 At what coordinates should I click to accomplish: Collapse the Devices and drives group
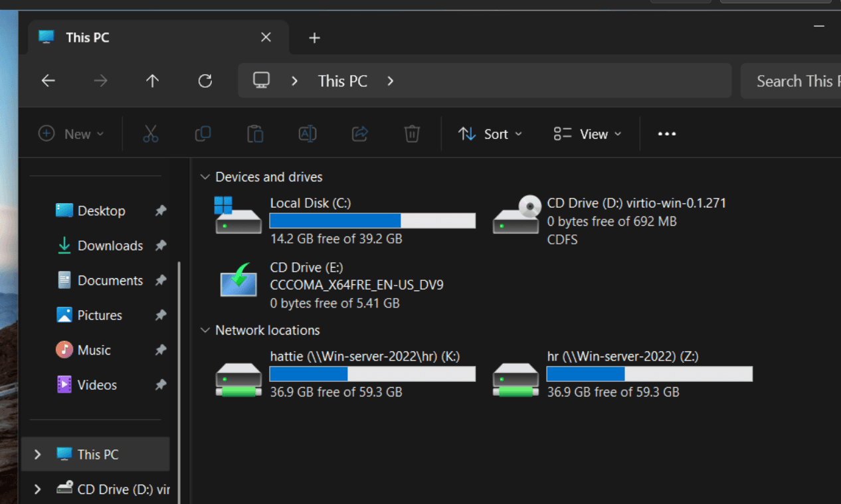coord(205,177)
